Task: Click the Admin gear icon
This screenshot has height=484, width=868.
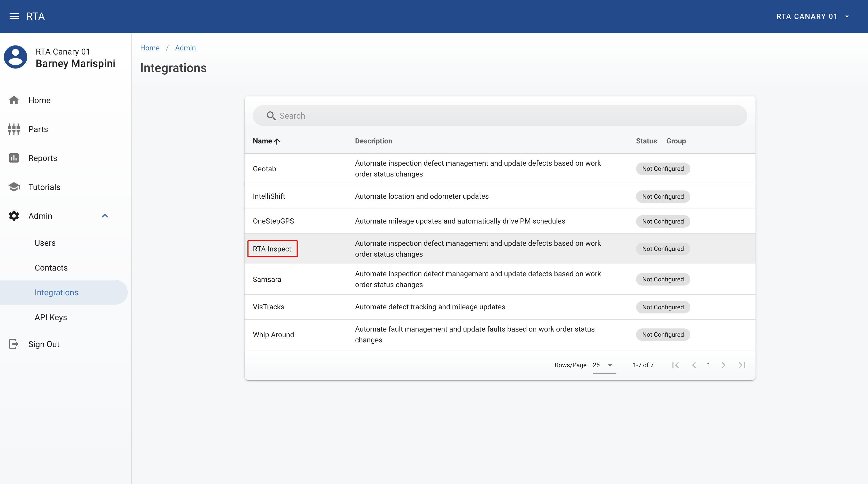Action: [14, 216]
